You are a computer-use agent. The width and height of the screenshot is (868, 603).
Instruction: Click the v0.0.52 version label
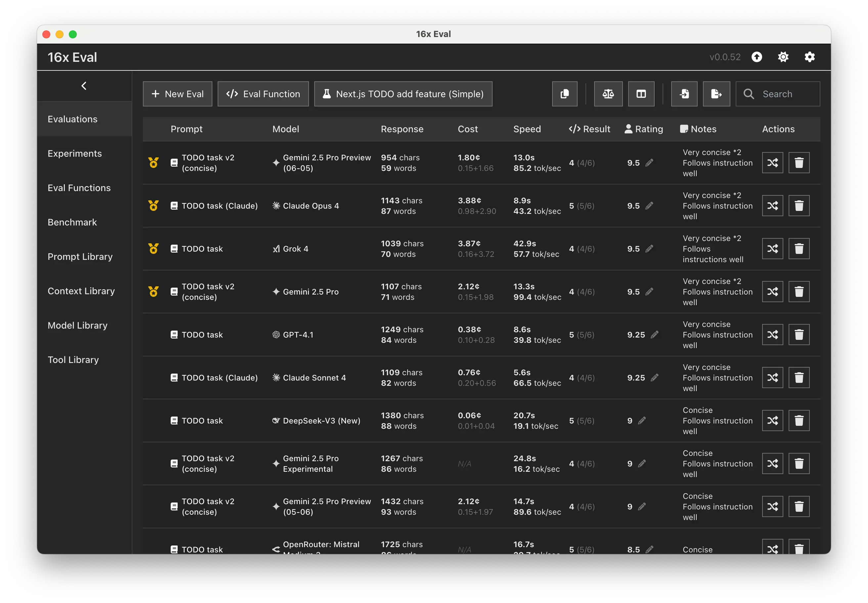pos(725,57)
